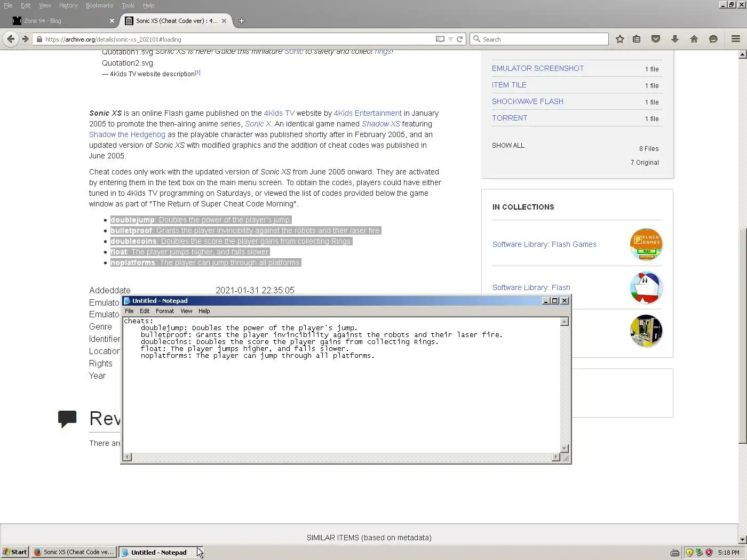
Task: Open Notepad Help menu
Action: click(x=204, y=311)
